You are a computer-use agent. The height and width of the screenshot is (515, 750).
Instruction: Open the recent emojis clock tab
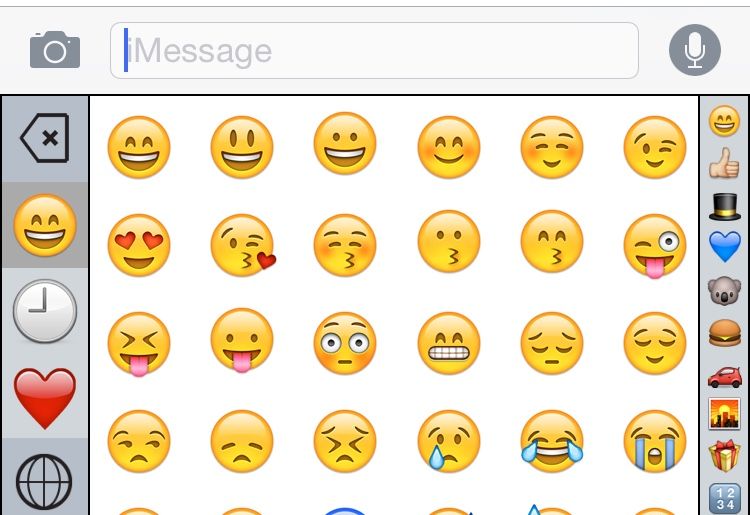coord(45,311)
